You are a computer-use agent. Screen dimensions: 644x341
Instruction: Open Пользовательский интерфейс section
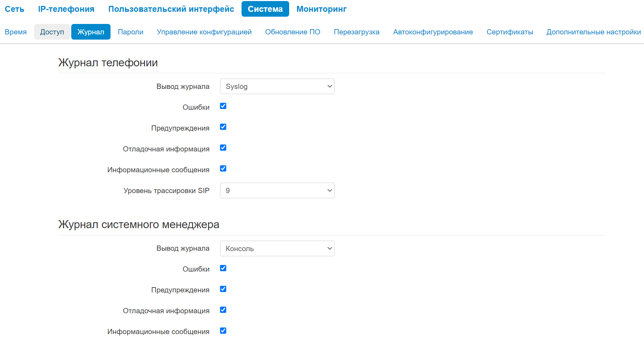tap(171, 9)
